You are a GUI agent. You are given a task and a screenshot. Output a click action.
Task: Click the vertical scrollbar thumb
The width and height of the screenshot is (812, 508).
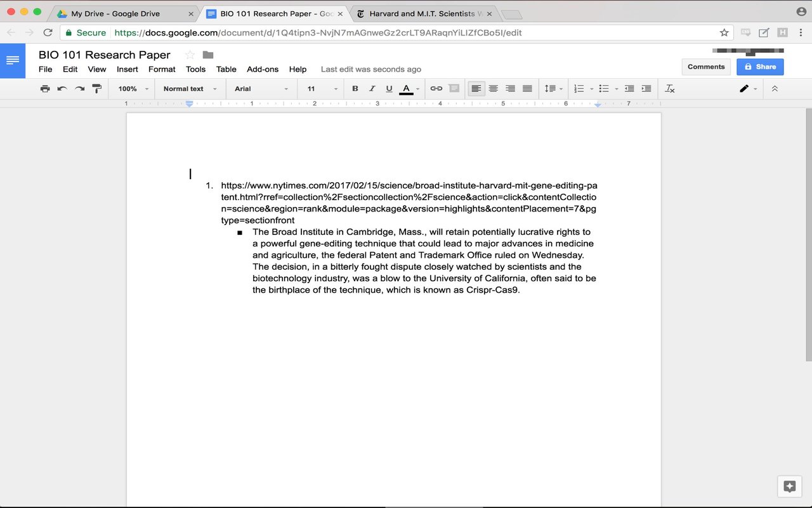808,234
